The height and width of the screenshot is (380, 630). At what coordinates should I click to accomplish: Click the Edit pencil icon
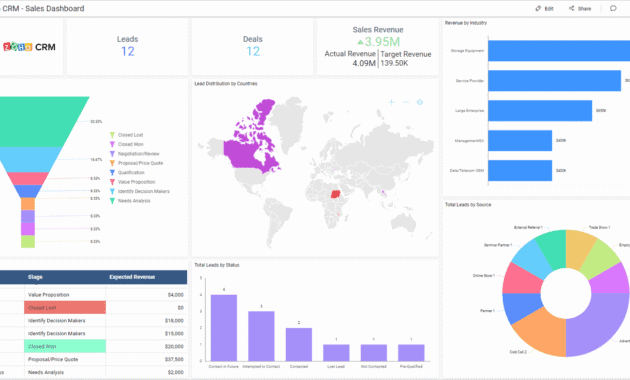coord(538,8)
